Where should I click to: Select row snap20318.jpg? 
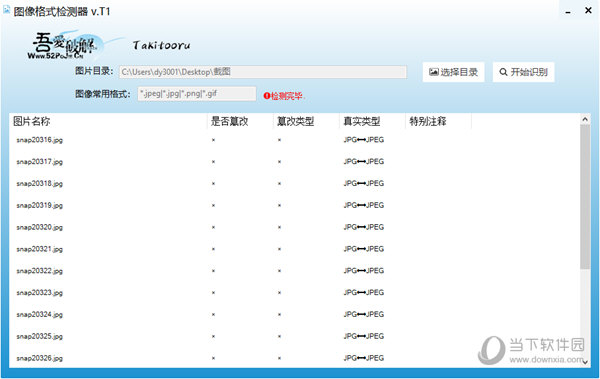tap(295, 184)
